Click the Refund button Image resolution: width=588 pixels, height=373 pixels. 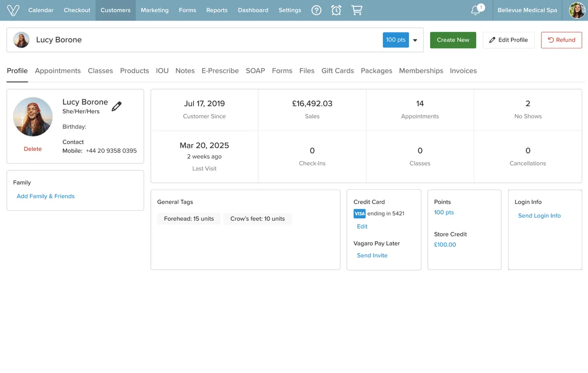[561, 40]
